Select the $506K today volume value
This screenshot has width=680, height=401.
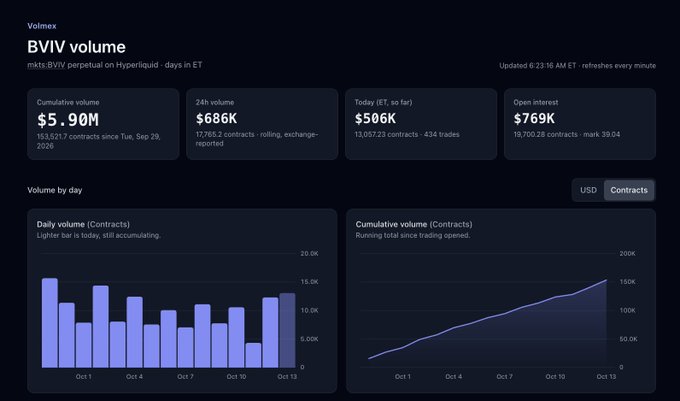(x=375, y=118)
